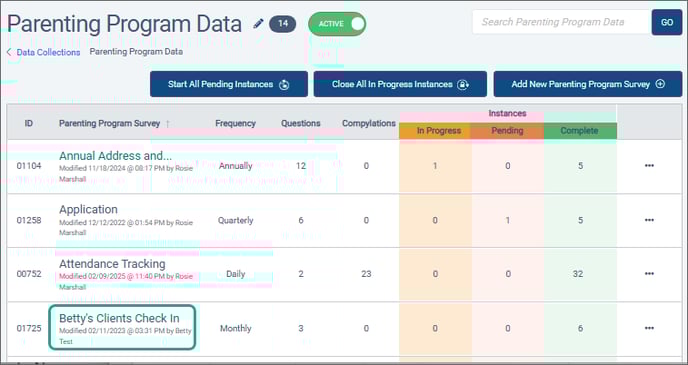
Task: Add New Parenting Program Survey
Action: coord(588,84)
